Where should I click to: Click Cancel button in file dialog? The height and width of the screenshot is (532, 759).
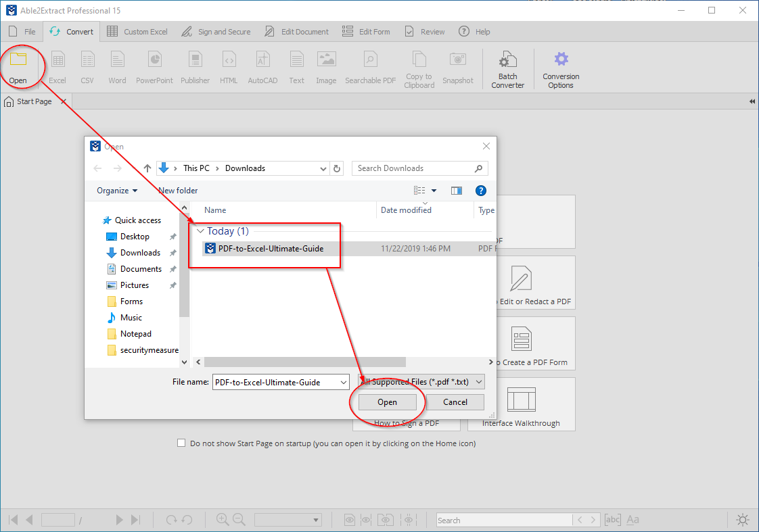tap(455, 402)
